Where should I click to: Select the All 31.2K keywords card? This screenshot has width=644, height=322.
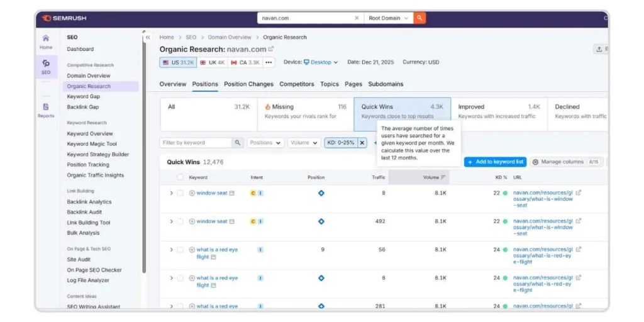tap(209, 114)
